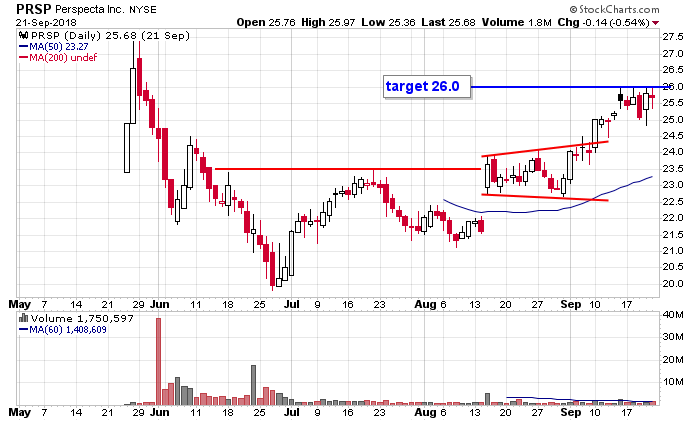Click the target 26.0 annotation box
Viewport: 700px width, 421px height.
(x=427, y=86)
